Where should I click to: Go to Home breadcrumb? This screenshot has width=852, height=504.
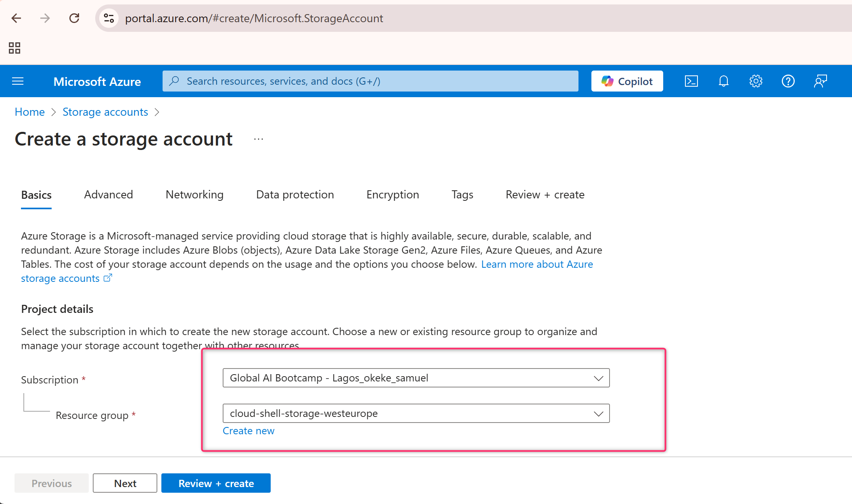coord(30,112)
